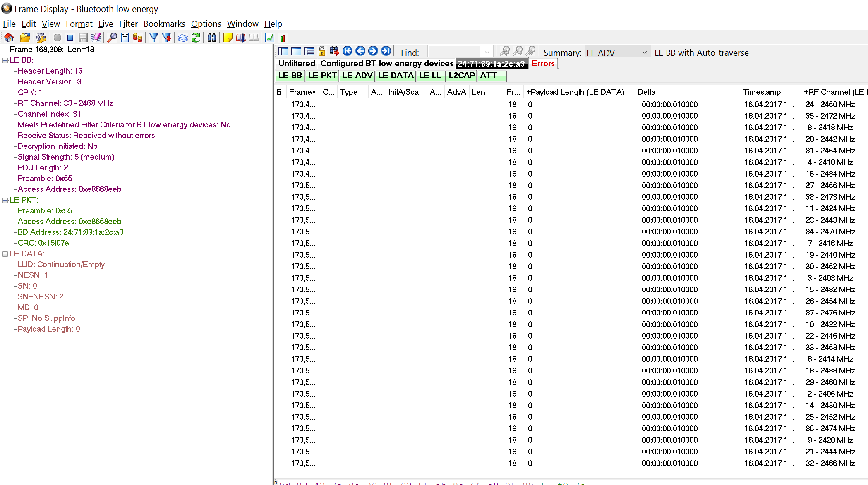Switch to the LE PKT protocol tab
The image size is (868, 485).
322,76
